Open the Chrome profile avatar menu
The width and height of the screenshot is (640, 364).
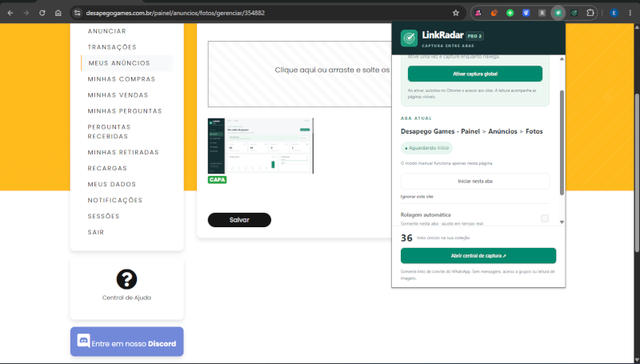pyautogui.click(x=614, y=13)
